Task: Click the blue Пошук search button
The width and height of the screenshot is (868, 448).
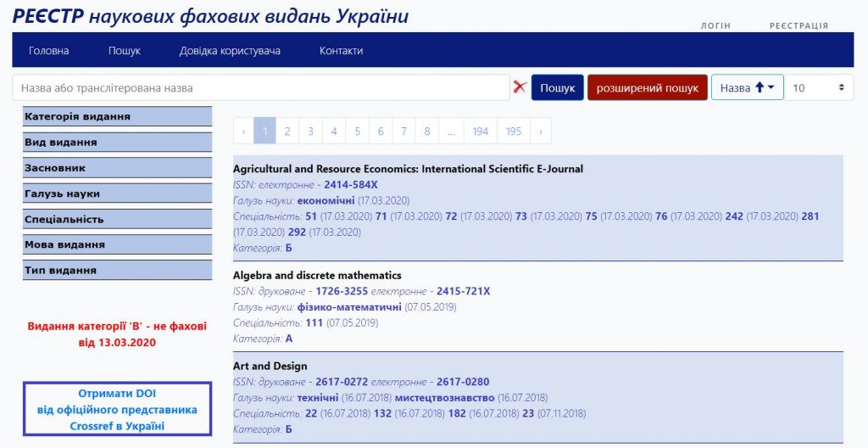Action: 557,87
